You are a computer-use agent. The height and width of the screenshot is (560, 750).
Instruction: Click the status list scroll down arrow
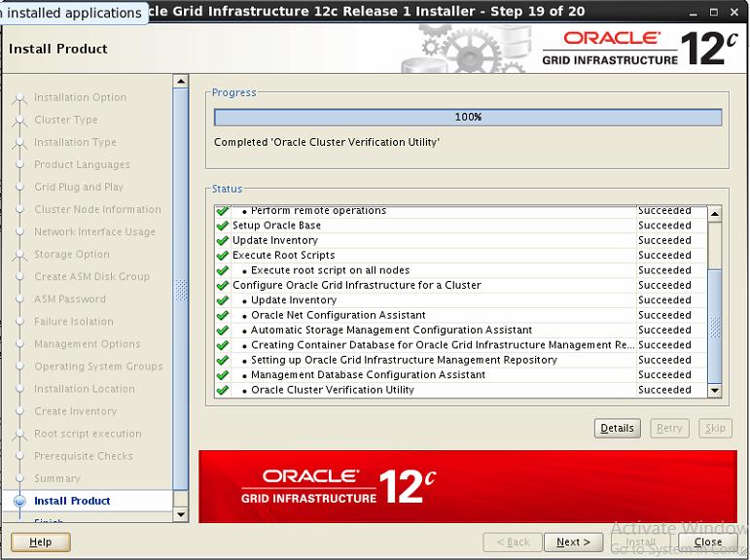715,390
